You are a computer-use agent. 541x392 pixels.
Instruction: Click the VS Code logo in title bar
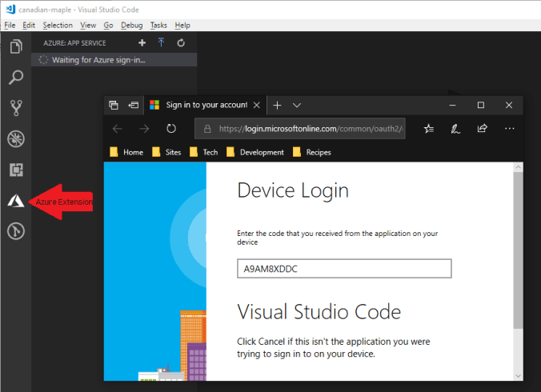(x=10, y=9)
